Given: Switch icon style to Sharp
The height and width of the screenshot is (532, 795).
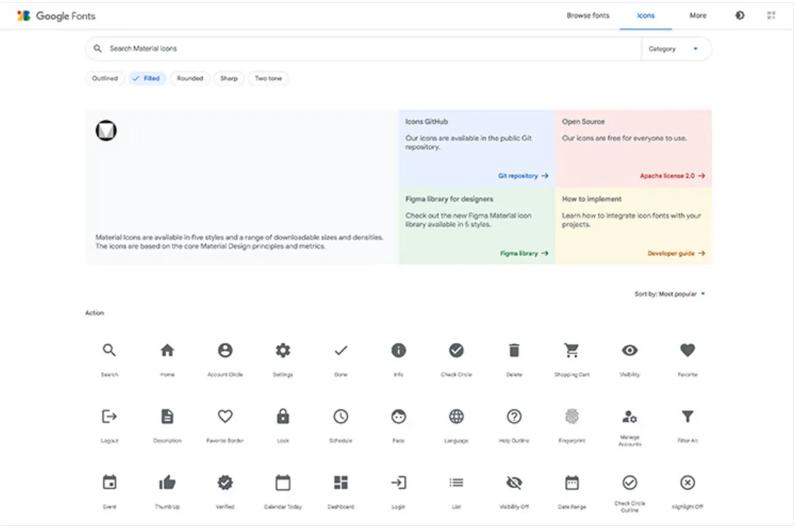Looking at the screenshot, I should tap(229, 79).
